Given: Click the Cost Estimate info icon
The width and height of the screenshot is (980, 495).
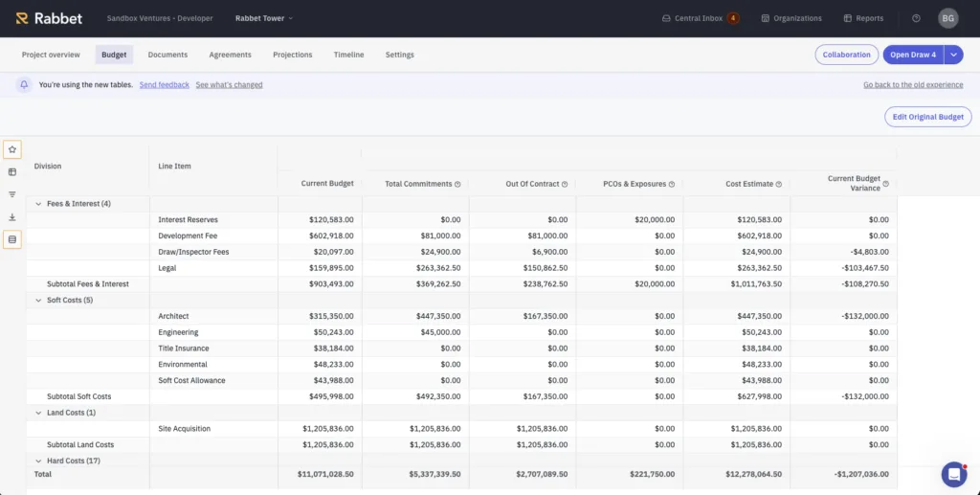Looking at the screenshot, I should [x=779, y=185].
